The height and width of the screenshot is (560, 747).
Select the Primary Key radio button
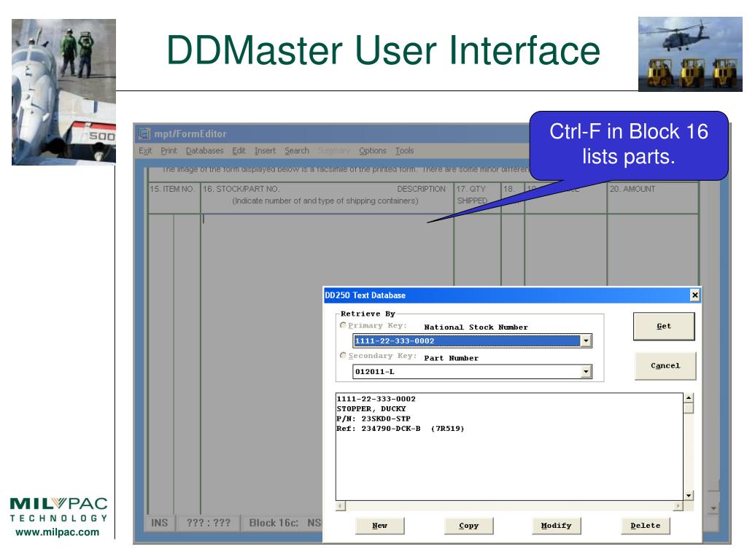point(343,325)
